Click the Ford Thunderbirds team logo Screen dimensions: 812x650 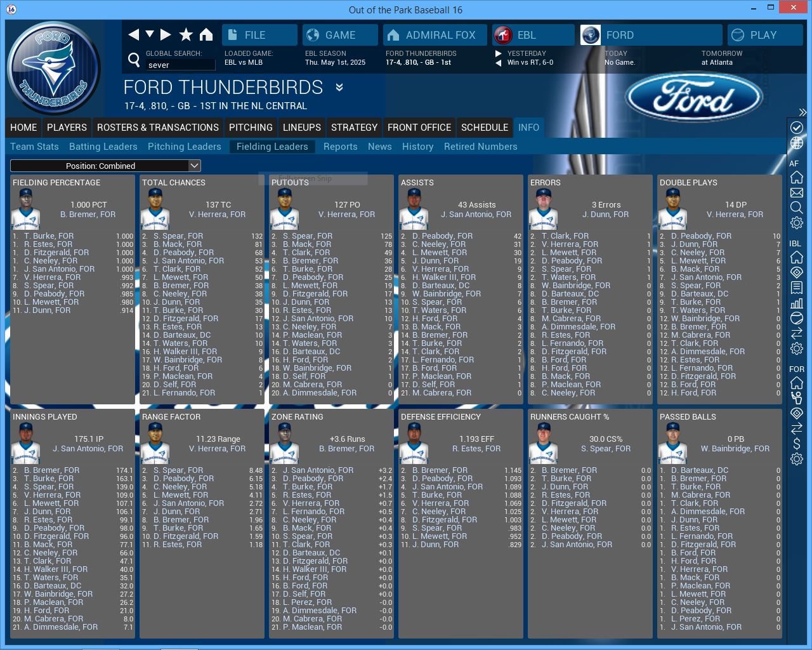55,68
